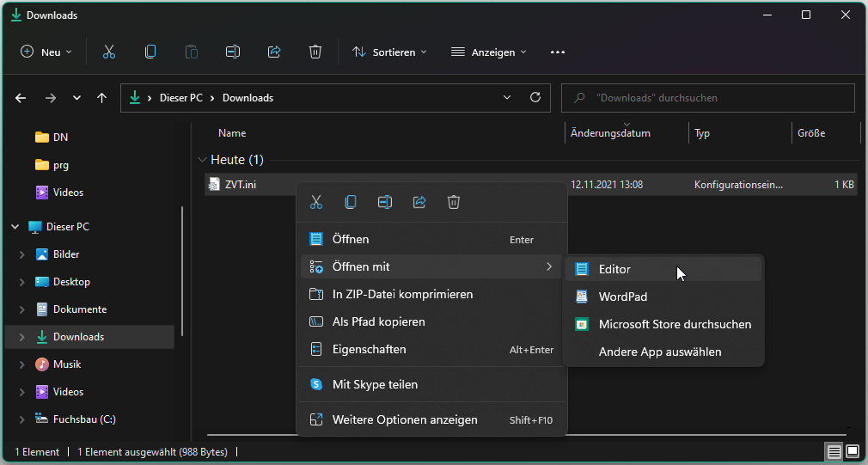
Task: Open Eigenschaften from context menu
Action: [x=432, y=349]
